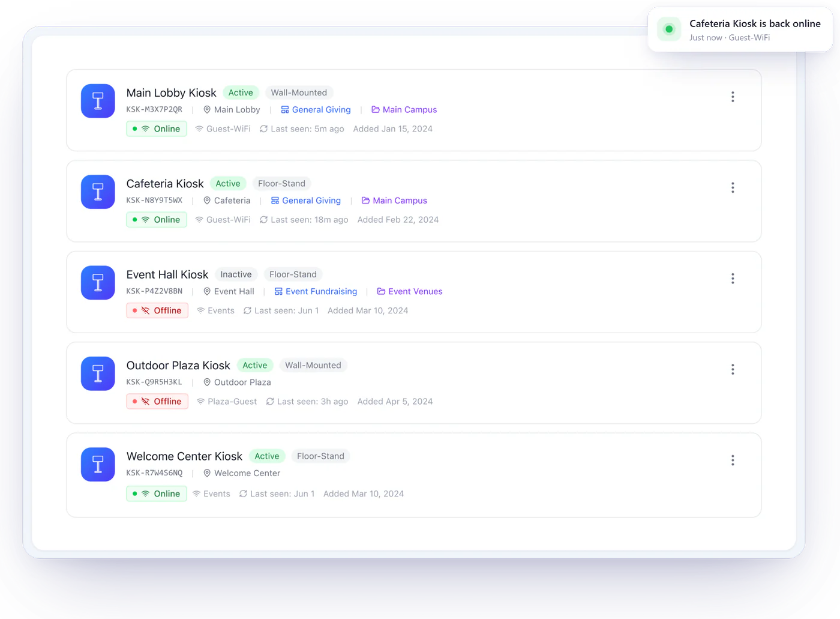Click the Cafeteria Kiosk title in list
The height and width of the screenshot is (619, 840).
coord(165,184)
